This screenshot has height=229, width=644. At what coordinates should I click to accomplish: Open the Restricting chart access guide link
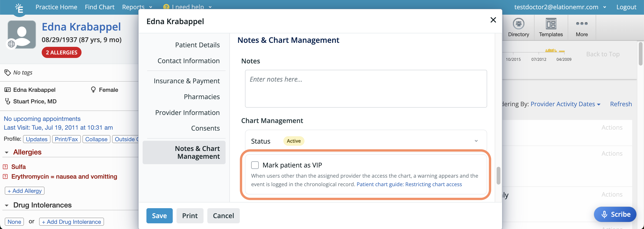(409, 184)
